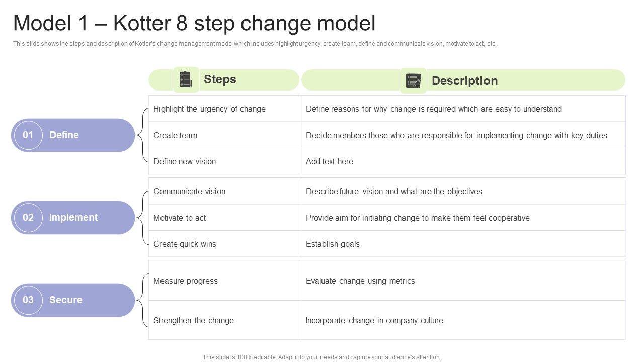This screenshot has width=644, height=362.
Task: Click the clipboard checklist icon beside Steps
Action: [186, 80]
